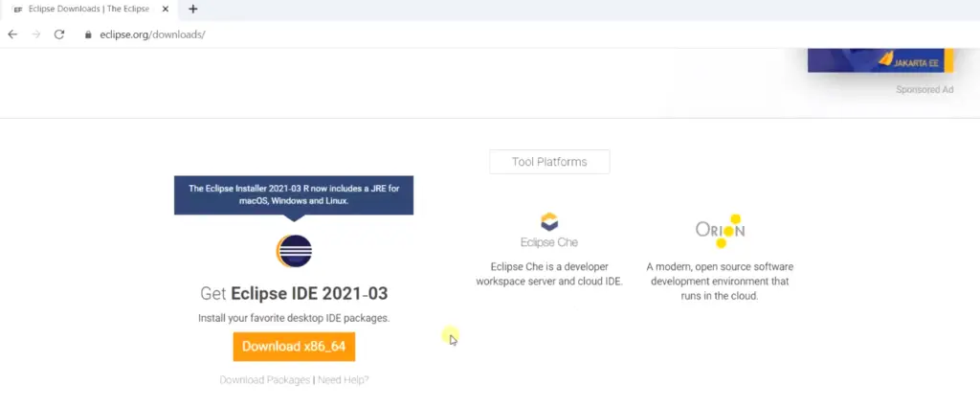Click the 'Get Eclipse IDE 2021-03' heading
This screenshot has height=408, width=980.
pos(294,293)
